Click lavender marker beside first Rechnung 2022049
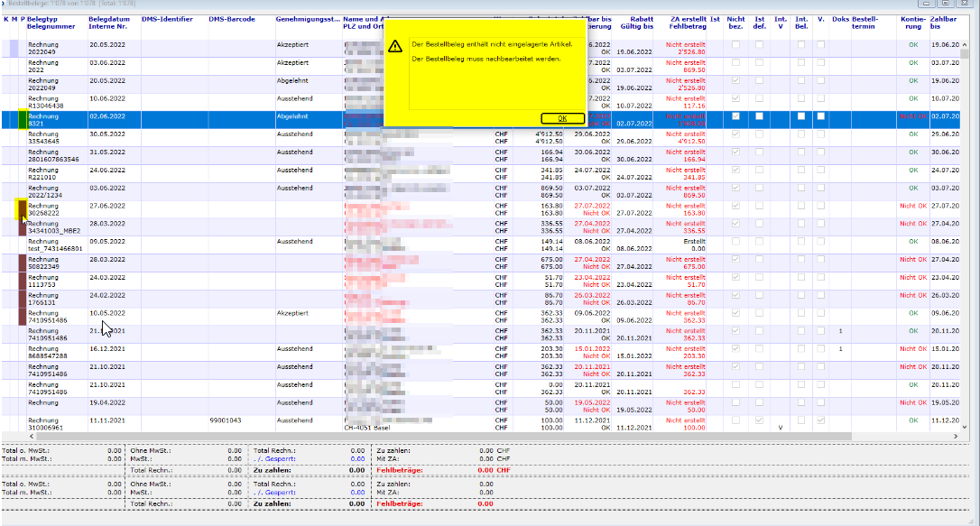This screenshot has height=526, width=980. 14,48
